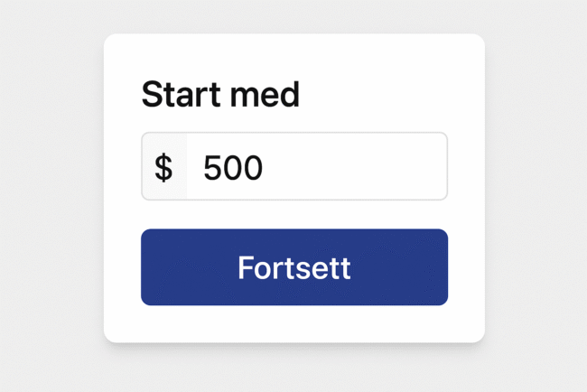Tap the currency icon in the input

click(163, 167)
